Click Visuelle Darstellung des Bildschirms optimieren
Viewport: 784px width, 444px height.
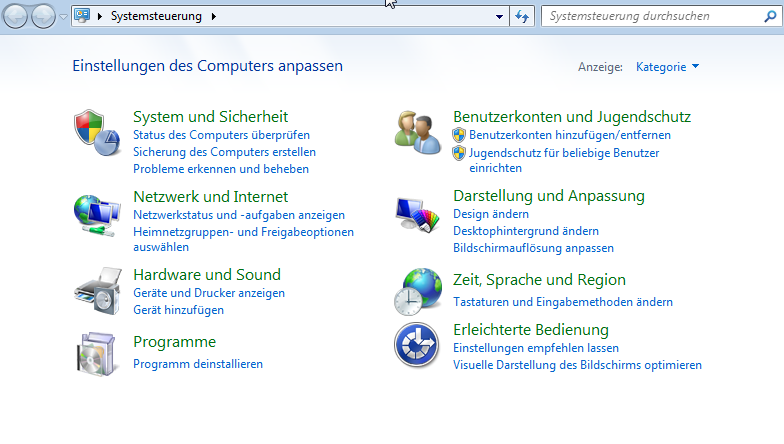coord(578,365)
